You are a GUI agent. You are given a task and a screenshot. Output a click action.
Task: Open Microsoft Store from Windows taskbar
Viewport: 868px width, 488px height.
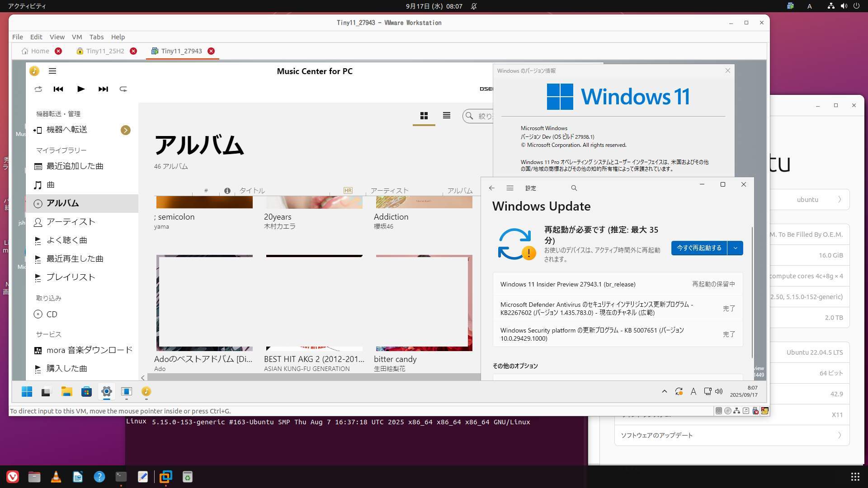pos(86,392)
